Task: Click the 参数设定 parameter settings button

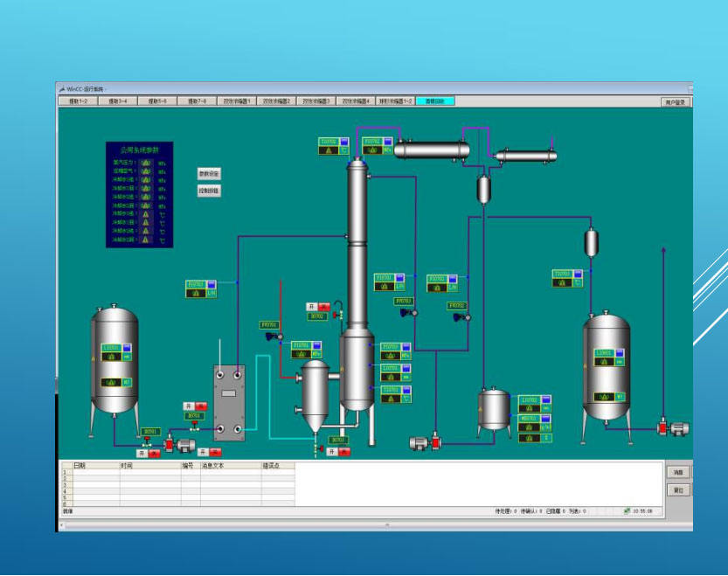Action: (x=209, y=174)
